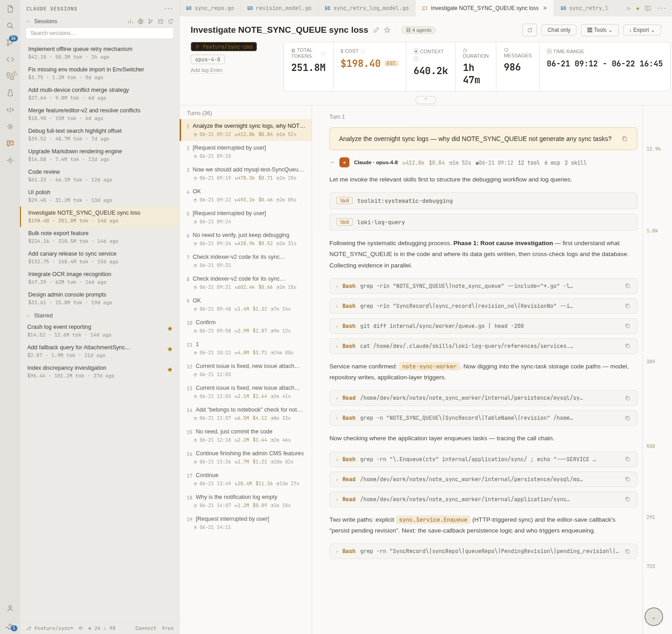Collapse the session stats header
The image size is (672, 634).
[x=426, y=100]
